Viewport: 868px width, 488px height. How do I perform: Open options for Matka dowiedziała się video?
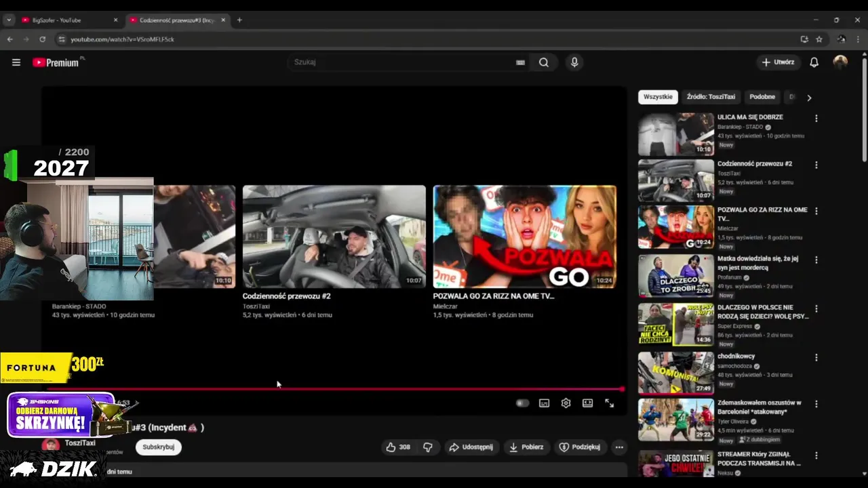click(816, 260)
